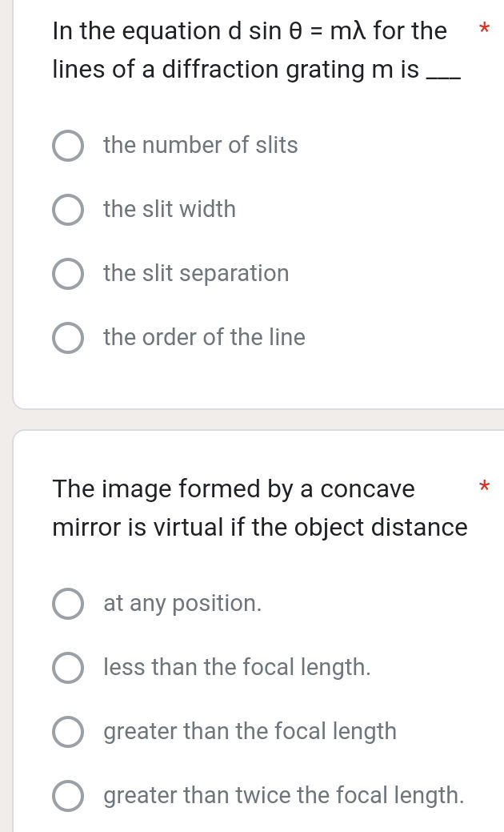504x832 pixels.
Task: Click the 'the slit separation' answer text
Action: coord(196,274)
